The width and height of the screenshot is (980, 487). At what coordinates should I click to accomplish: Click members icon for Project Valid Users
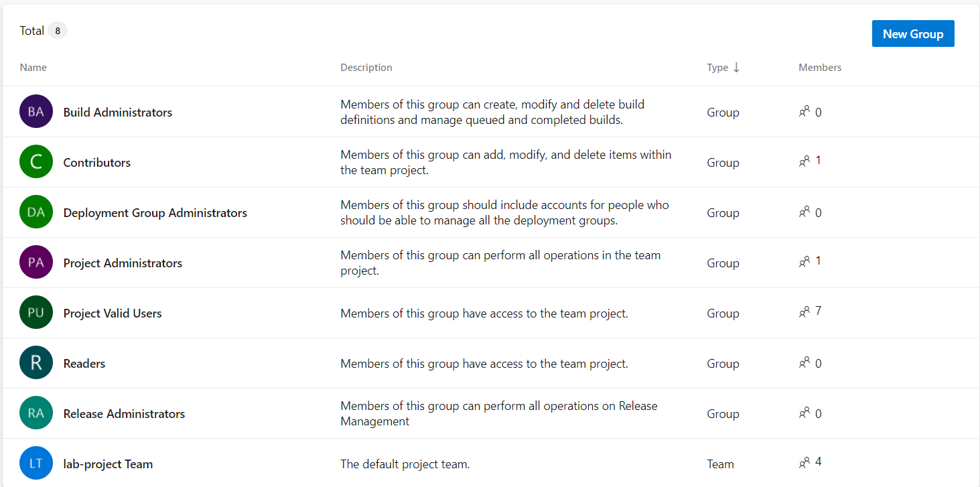coord(804,312)
